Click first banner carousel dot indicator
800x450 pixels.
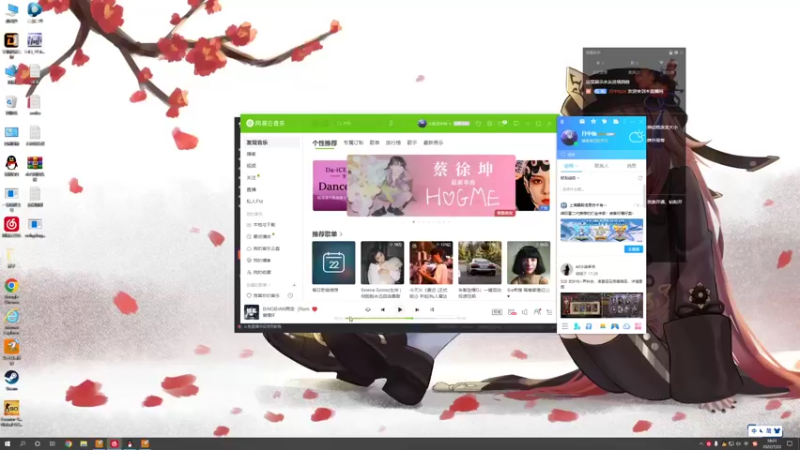coord(414,222)
